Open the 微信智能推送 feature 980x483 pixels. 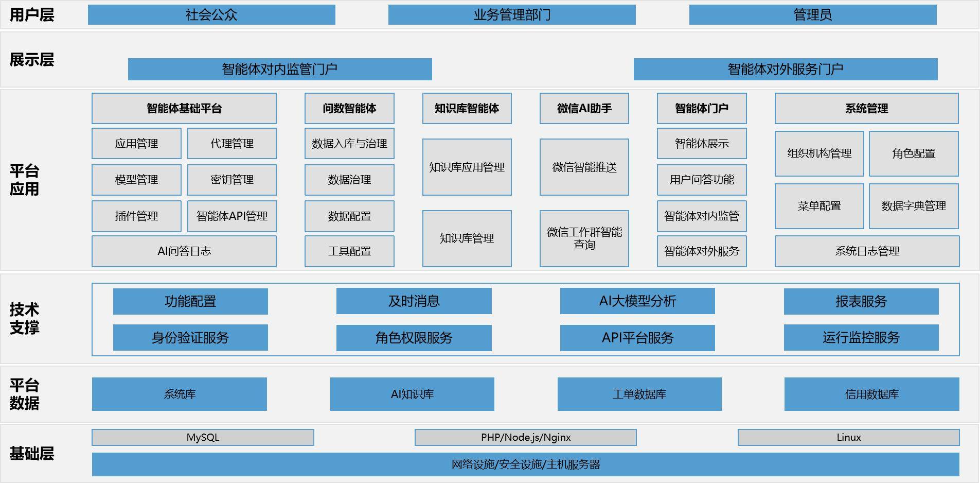pyautogui.click(x=584, y=167)
